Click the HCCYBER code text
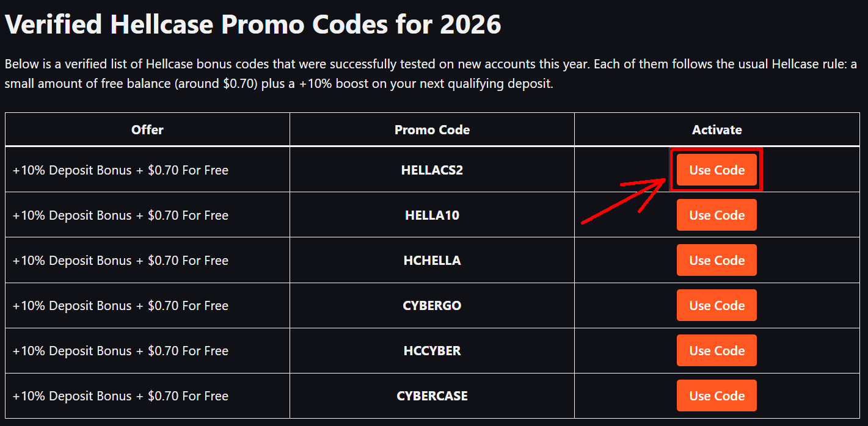Image resolution: width=868 pixels, height=426 pixels. click(x=432, y=351)
